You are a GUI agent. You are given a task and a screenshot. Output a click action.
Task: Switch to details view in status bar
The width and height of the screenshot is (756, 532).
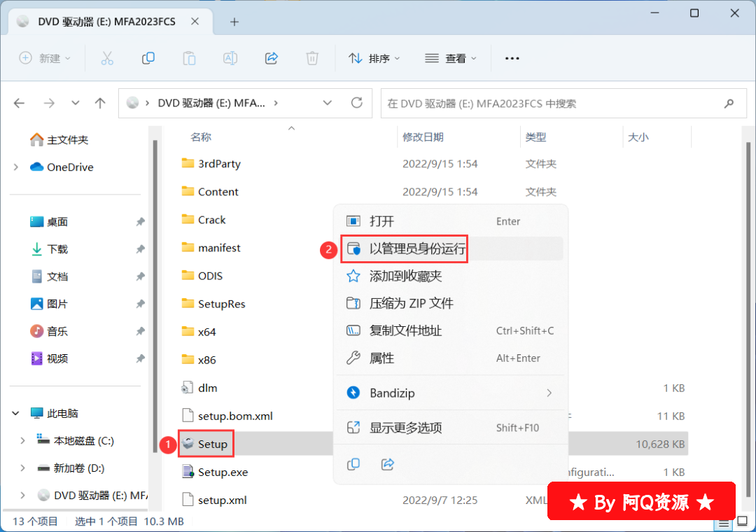(724, 522)
